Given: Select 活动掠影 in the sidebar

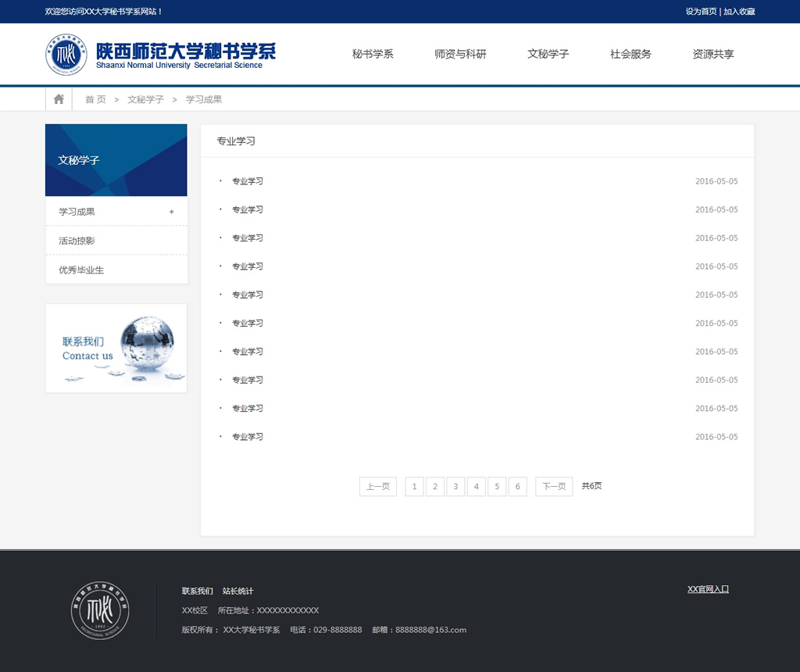Looking at the screenshot, I should pos(77,241).
